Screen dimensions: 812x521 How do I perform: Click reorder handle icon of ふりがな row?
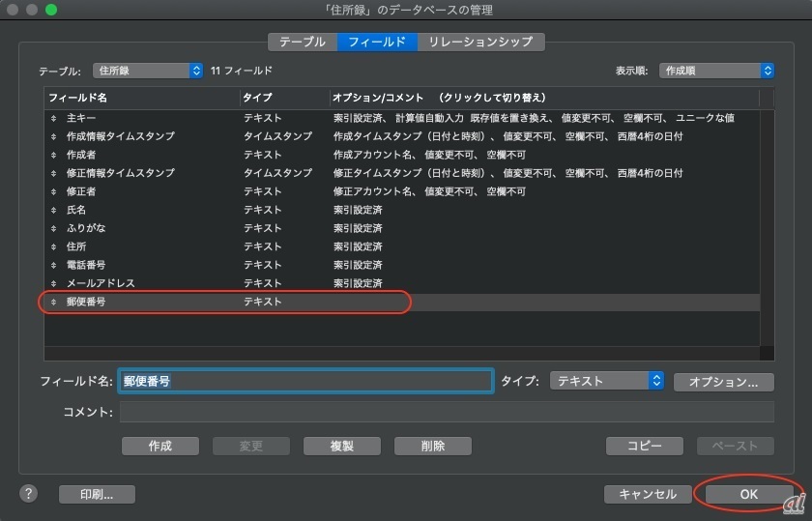pyautogui.click(x=53, y=228)
